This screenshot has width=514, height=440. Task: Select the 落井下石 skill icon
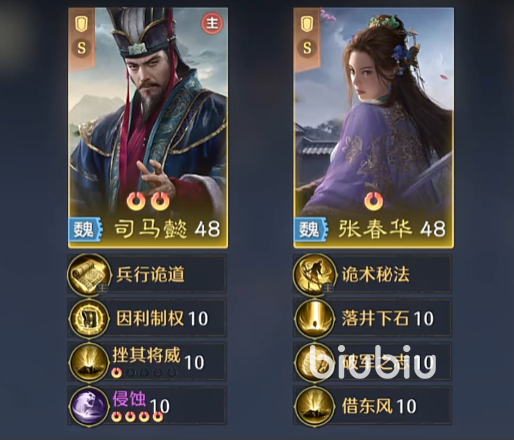pyautogui.click(x=314, y=318)
